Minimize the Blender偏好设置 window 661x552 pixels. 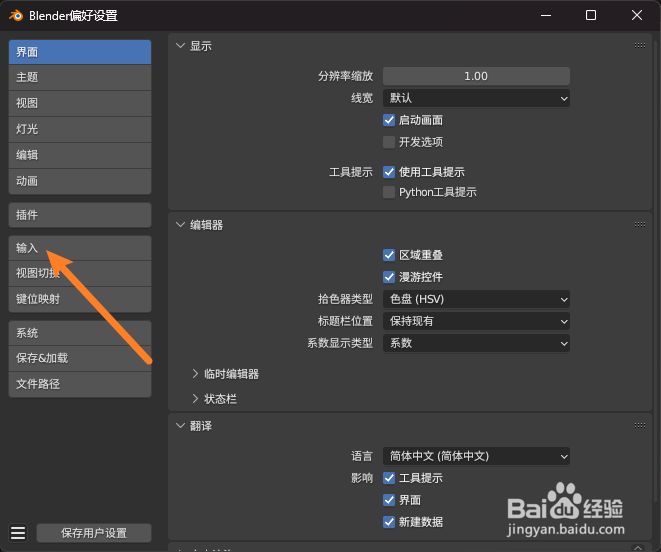pos(546,15)
